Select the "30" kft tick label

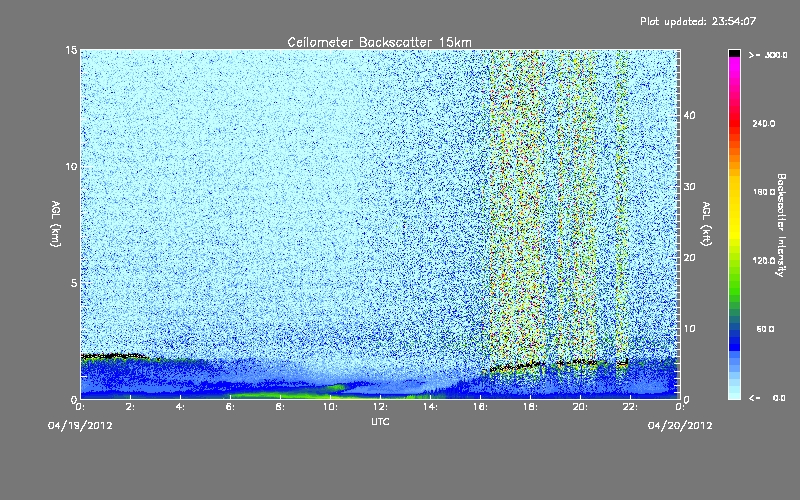tap(689, 186)
